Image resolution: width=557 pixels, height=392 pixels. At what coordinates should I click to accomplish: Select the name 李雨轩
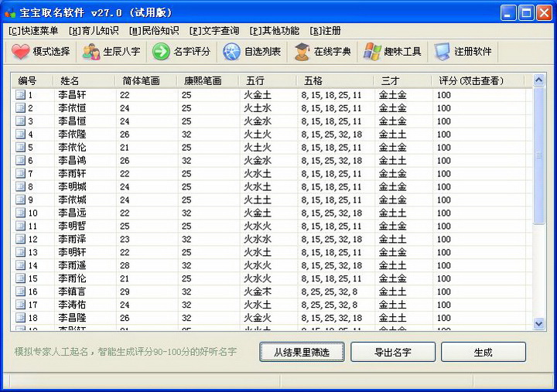(72, 174)
